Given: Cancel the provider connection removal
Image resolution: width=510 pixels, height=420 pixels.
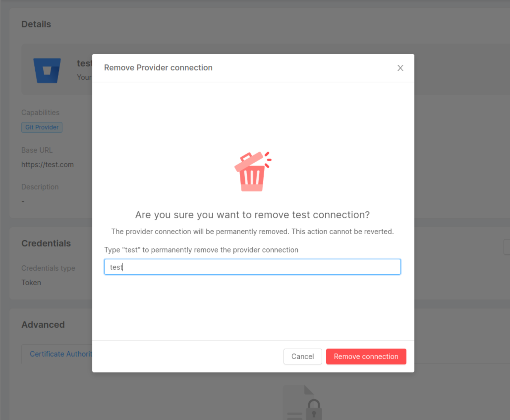Looking at the screenshot, I should click(x=302, y=356).
